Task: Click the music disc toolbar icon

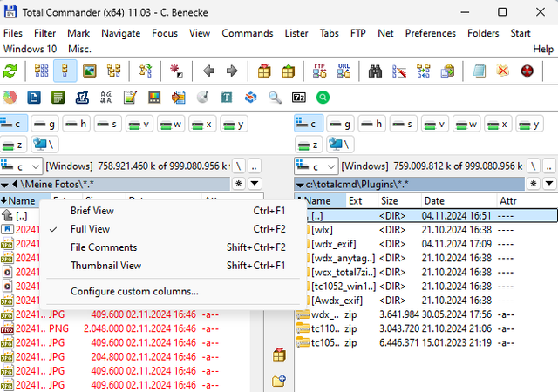Action: coord(203,97)
